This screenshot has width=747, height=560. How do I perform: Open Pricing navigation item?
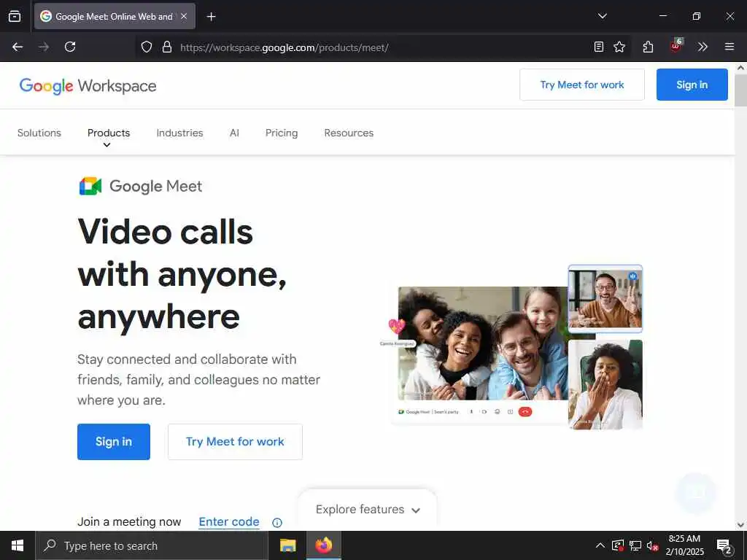click(282, 133)
